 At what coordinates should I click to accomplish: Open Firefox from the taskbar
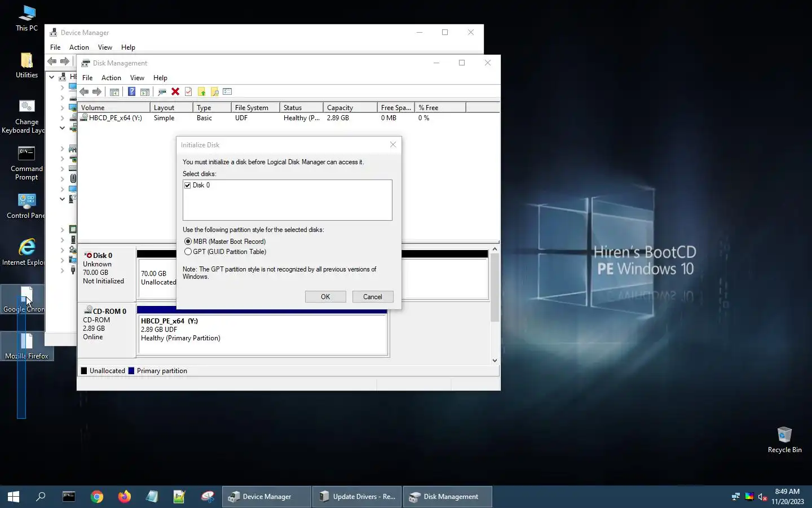(125, 497)
